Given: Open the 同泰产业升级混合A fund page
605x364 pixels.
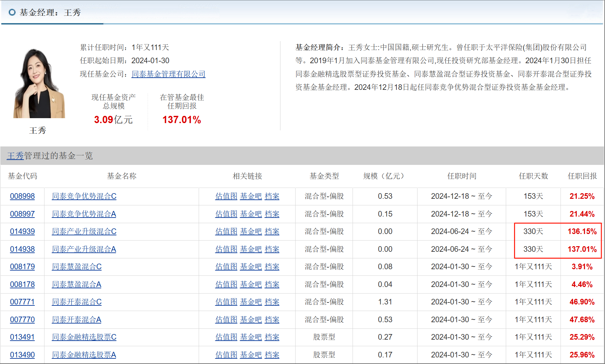Looking at the screenshot, I should [84, 249].
